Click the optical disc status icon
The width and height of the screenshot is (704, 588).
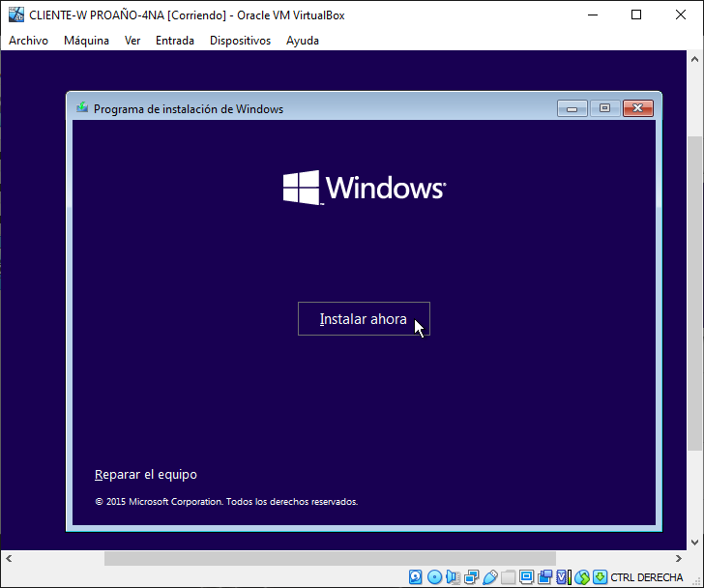[434, 576]
